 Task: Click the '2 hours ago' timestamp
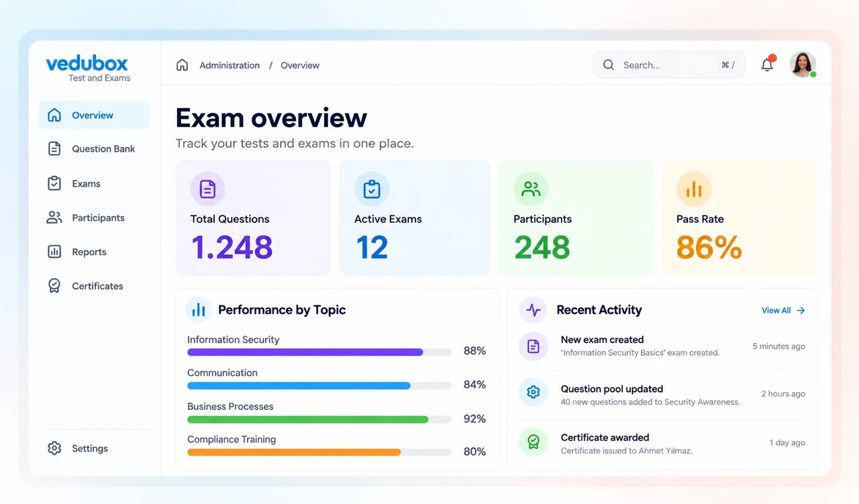(783, 394)
